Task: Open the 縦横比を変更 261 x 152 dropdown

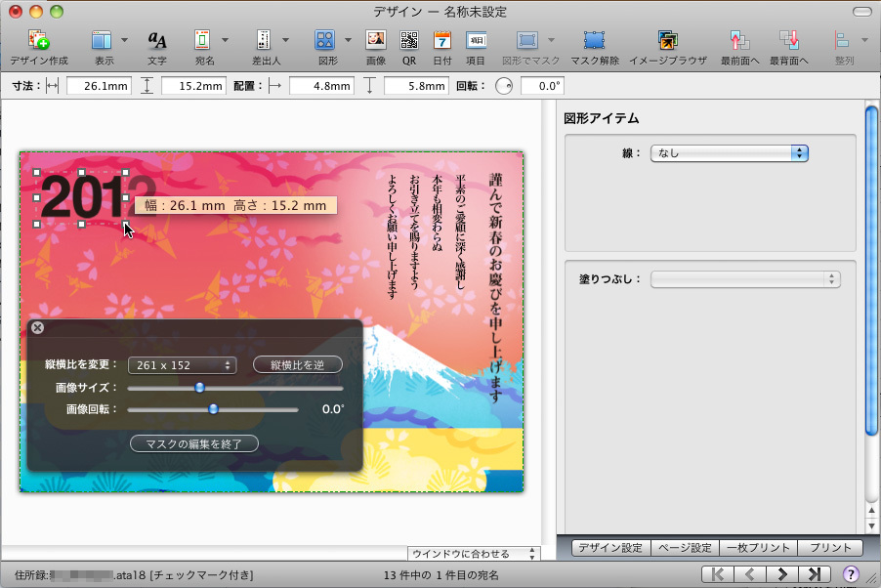Action: (183, 365)
